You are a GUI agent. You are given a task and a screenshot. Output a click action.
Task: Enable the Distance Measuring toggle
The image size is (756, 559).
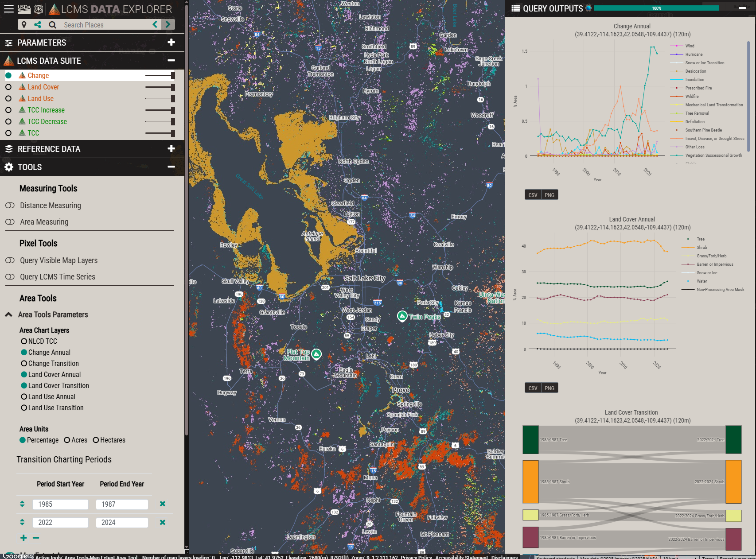[x=10, y=205]
